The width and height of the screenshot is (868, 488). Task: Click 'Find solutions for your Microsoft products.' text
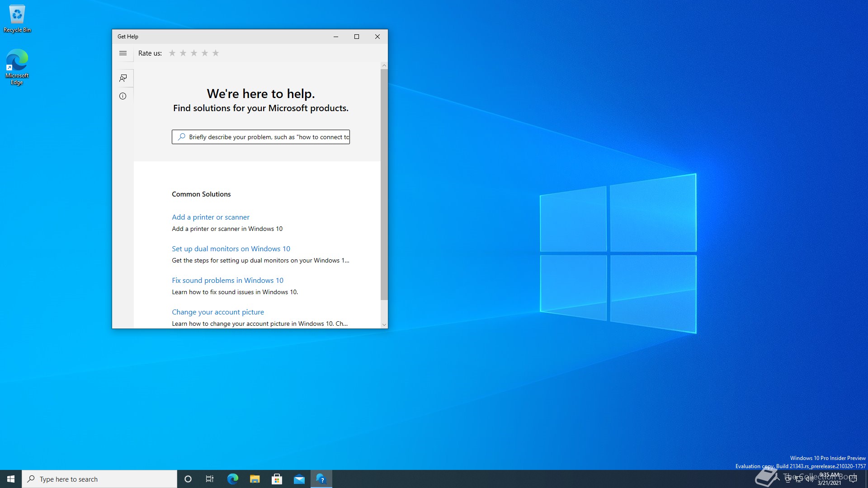pos(261,108)
